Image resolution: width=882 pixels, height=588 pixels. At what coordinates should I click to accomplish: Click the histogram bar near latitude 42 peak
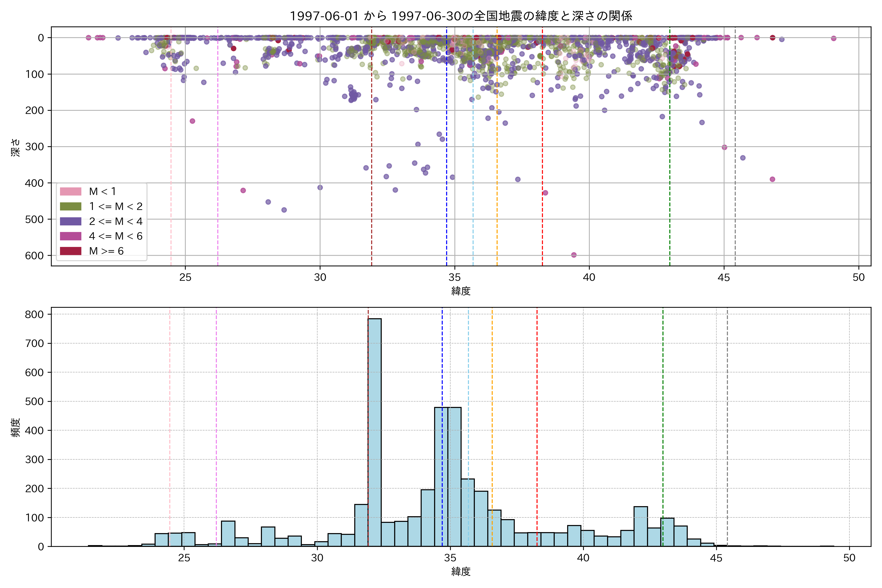click(x=640, y=527)
